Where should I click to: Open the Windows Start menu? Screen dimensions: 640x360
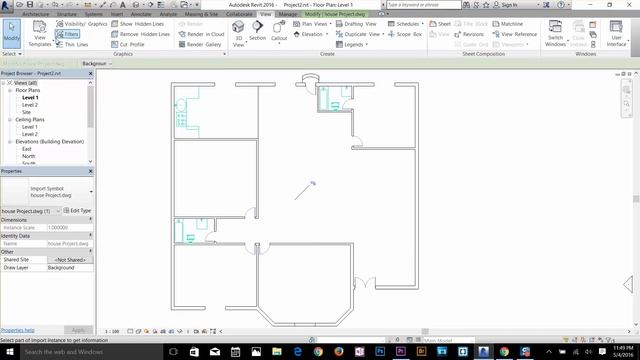point(9,352)
